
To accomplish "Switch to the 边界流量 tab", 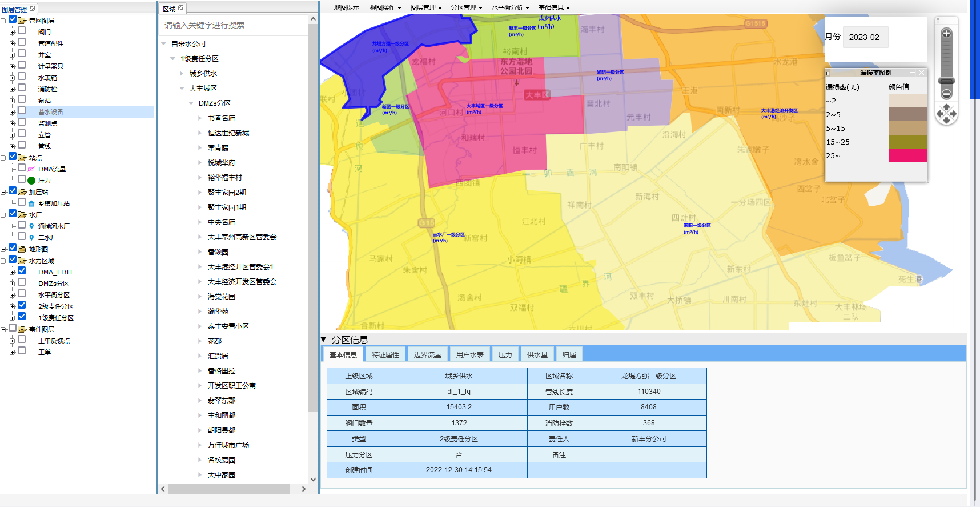I will (427, 355).
